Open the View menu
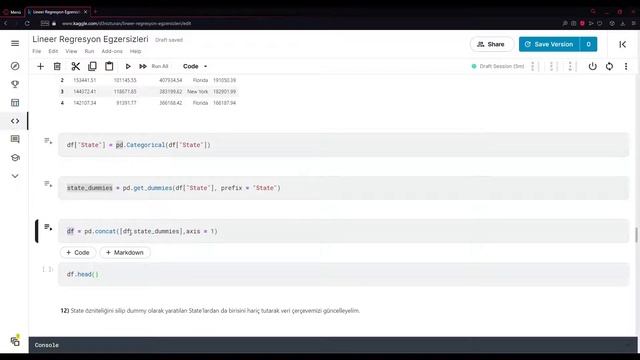This screenshot has width=640, height=360. [x=71, y=51]
